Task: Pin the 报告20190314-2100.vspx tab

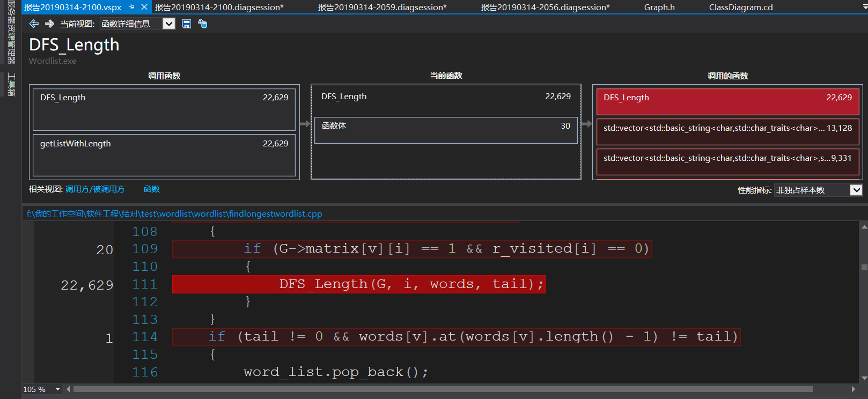Action: click(x=131, y=7)
